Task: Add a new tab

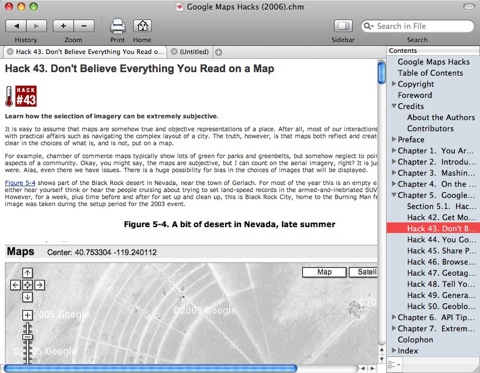Action: coord(219,52)
